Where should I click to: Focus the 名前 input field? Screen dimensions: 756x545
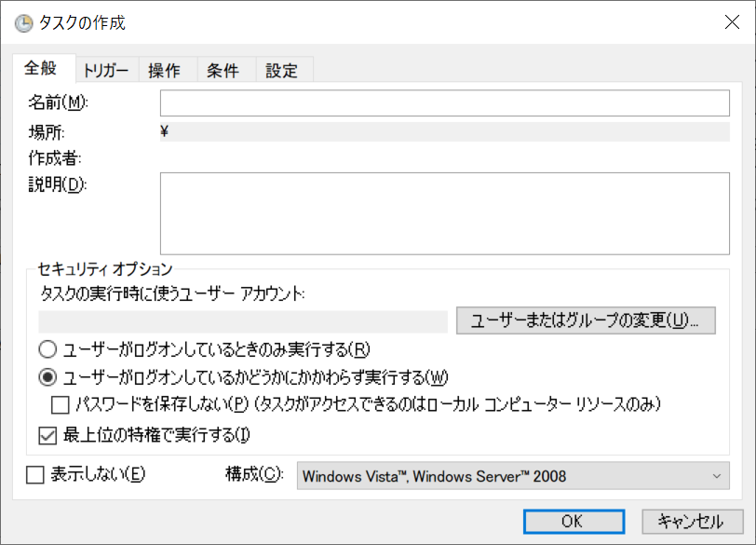pos(444,102)
